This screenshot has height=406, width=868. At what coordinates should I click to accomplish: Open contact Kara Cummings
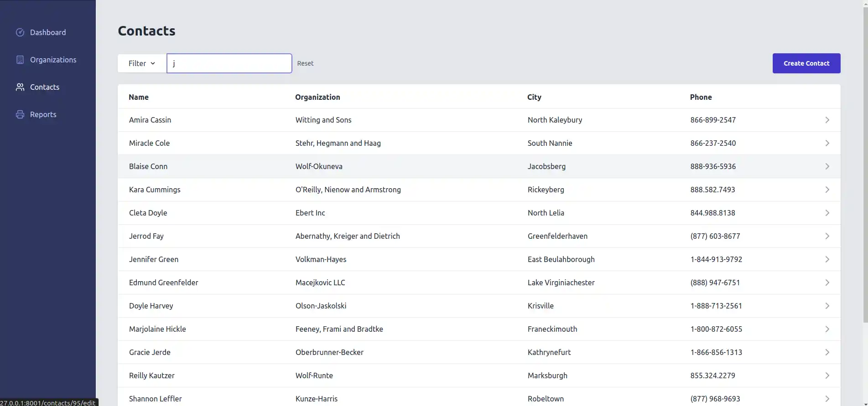click(x=155, y=190)
